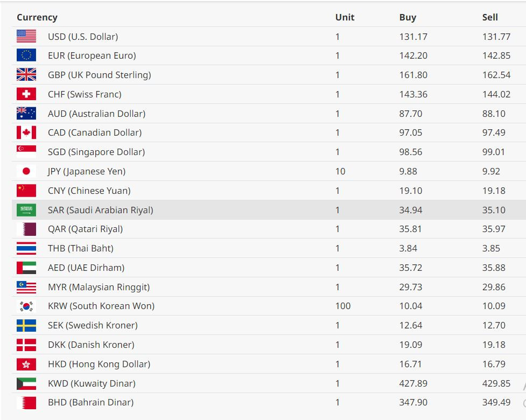The image size is (526, 420).
Task: Select the Currency column header
Action: tap(37, 17)
